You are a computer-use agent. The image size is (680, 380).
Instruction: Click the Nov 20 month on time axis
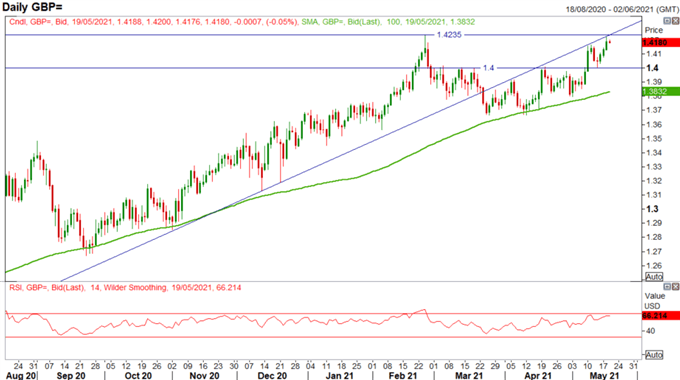204,375
